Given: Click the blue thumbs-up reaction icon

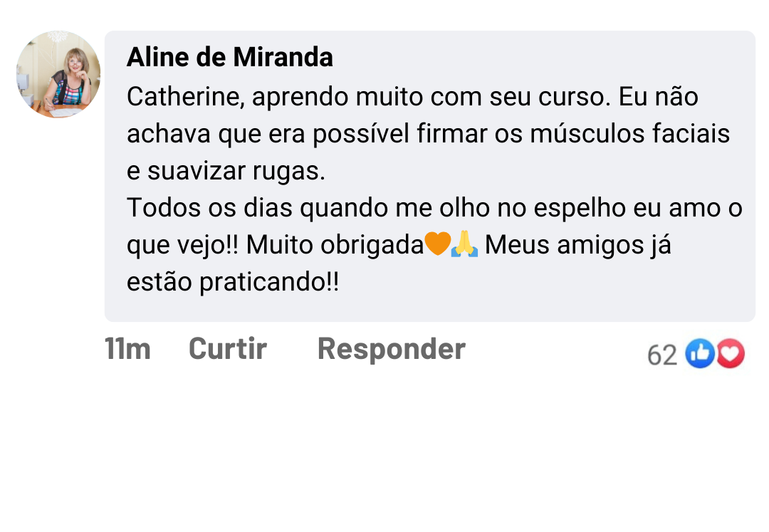Looking at the screenshot, I should pyautogui.click(x=700, y=353).
